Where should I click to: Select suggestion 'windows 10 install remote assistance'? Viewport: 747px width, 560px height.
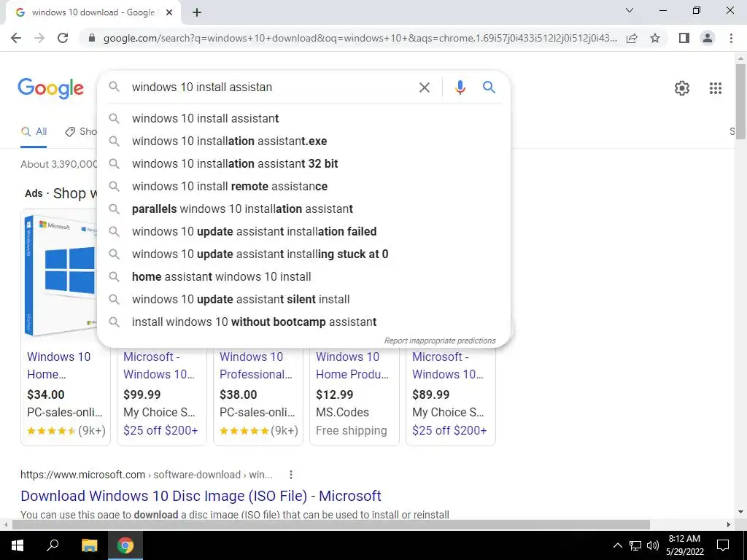(x=303, y=186)
